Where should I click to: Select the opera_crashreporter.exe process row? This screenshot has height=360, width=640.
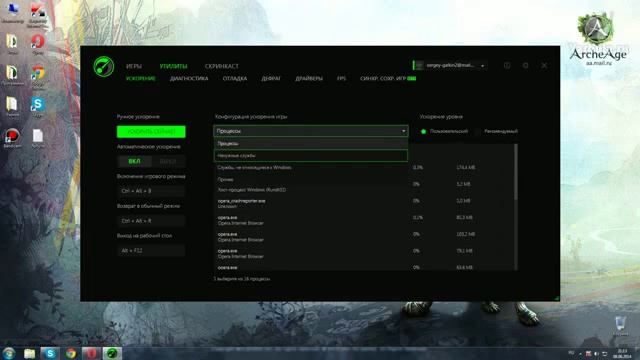[363, 203]
